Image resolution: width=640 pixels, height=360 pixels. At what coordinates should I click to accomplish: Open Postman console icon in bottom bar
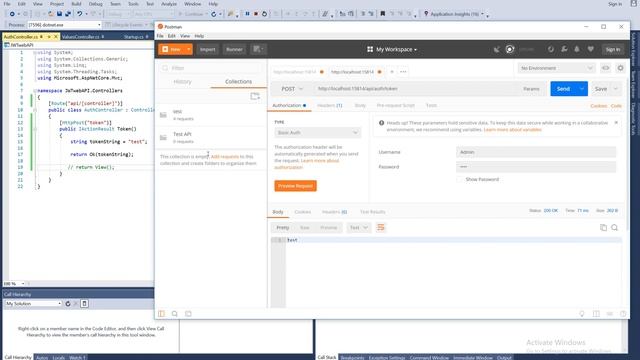coord(188,314)
